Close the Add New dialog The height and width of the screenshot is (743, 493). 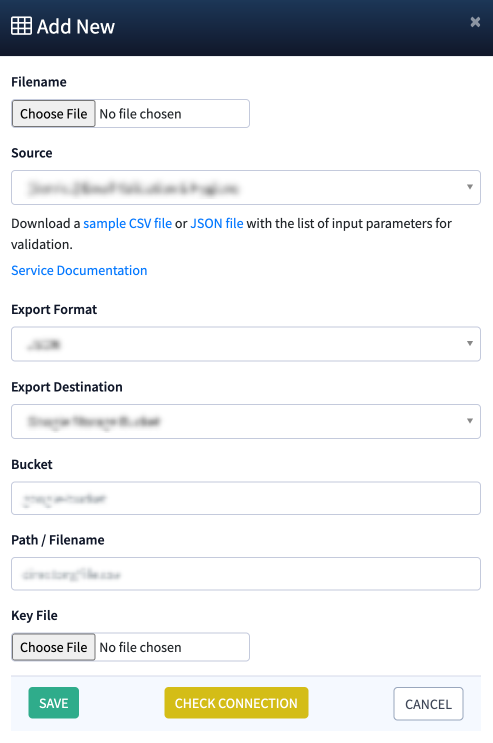coord(475,22)
